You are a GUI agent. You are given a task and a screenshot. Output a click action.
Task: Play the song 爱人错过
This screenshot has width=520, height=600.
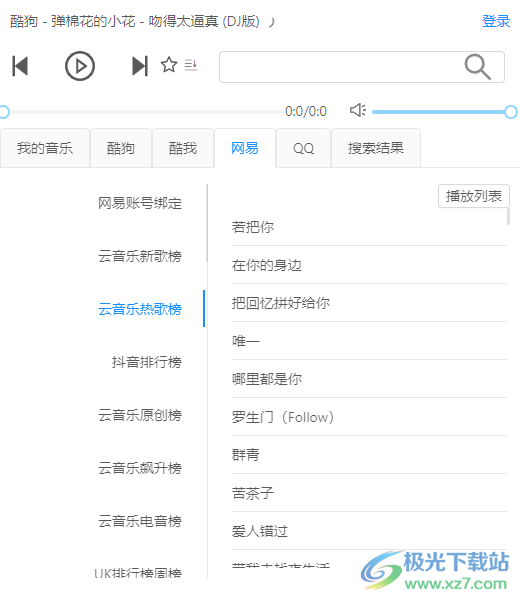(x=369, y=531)
